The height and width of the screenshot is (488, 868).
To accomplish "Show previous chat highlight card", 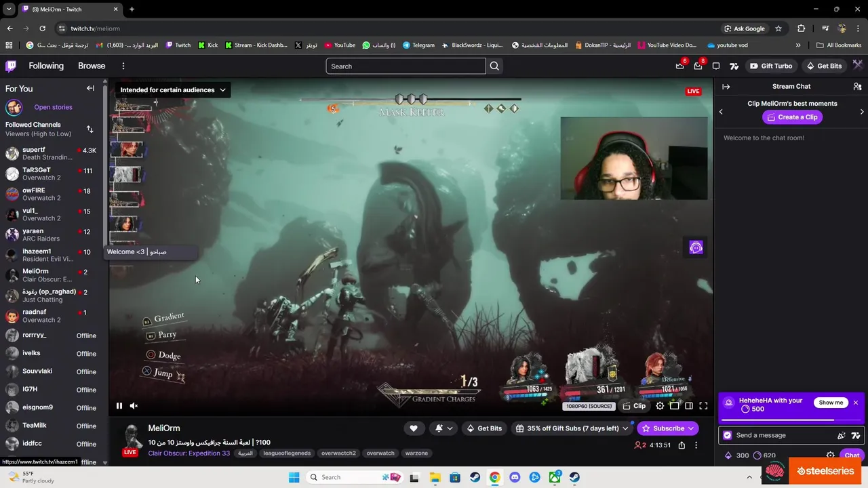I will point(721,111).
